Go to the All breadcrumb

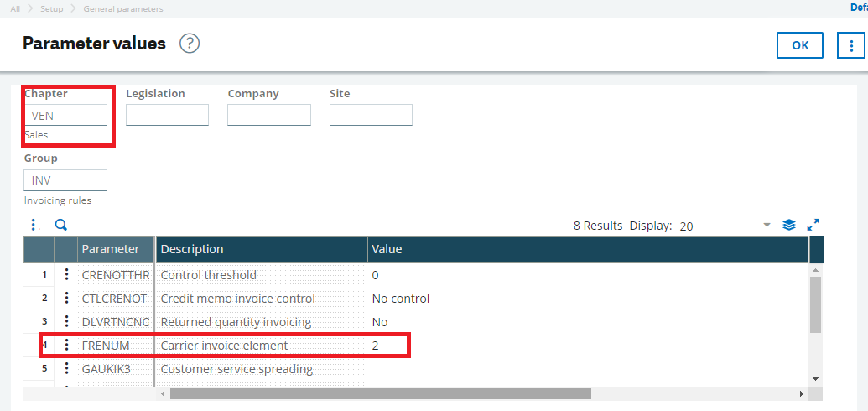[x=15, y=9]
